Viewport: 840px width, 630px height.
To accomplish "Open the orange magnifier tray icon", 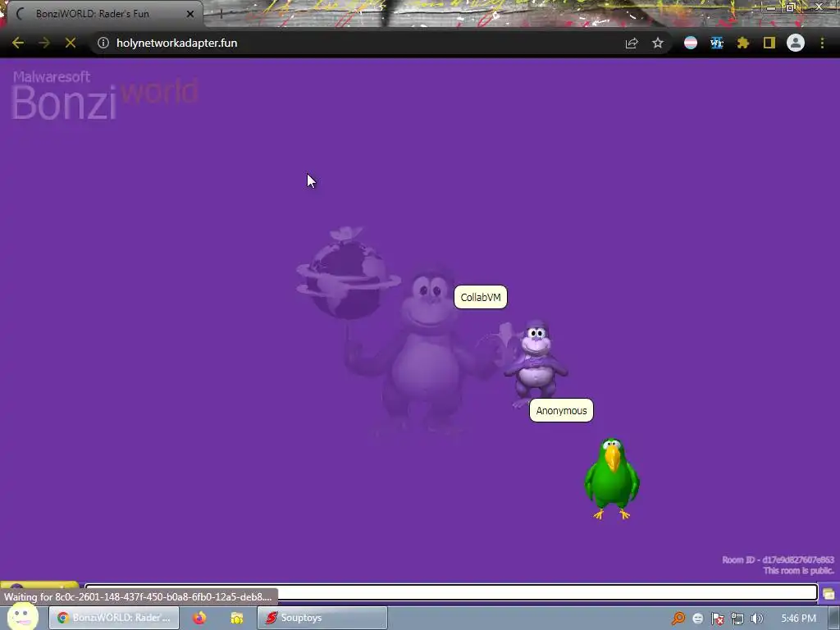I will pyautogui.click(x=678, y=619).
